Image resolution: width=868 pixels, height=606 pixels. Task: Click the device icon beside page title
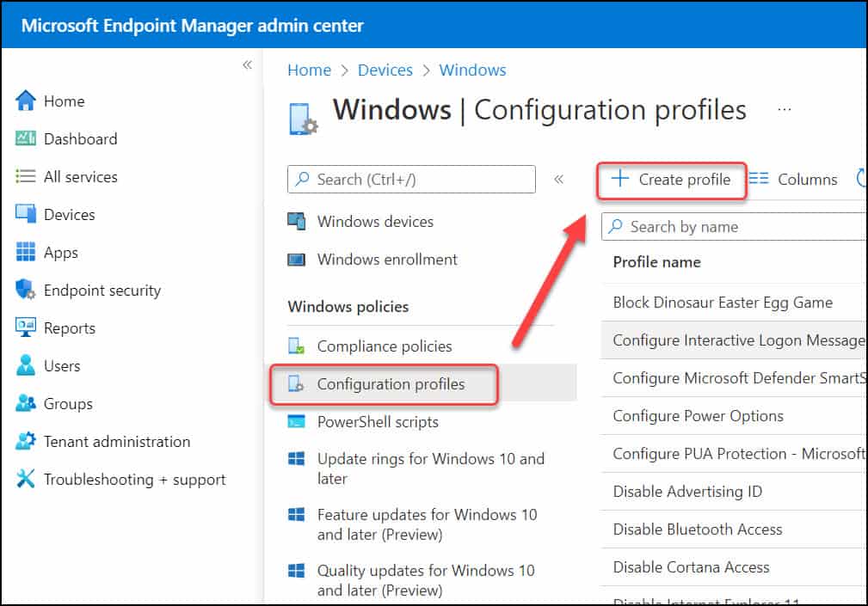(303, 119)
